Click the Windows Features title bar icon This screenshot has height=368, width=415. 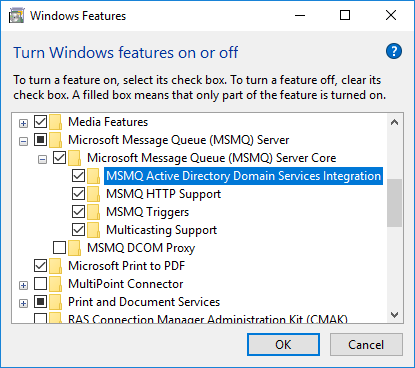click(16, 16)
